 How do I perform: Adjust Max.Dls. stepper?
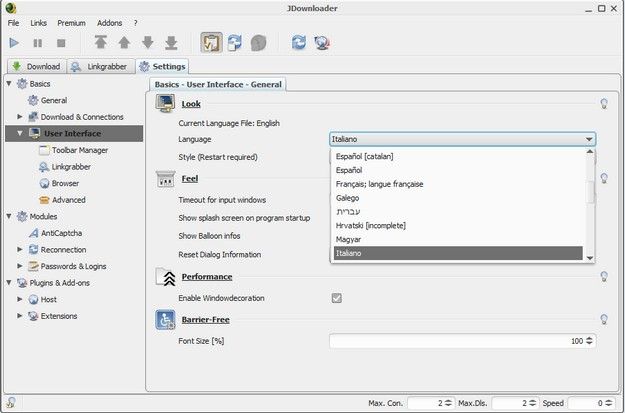(x=533, y=403)
